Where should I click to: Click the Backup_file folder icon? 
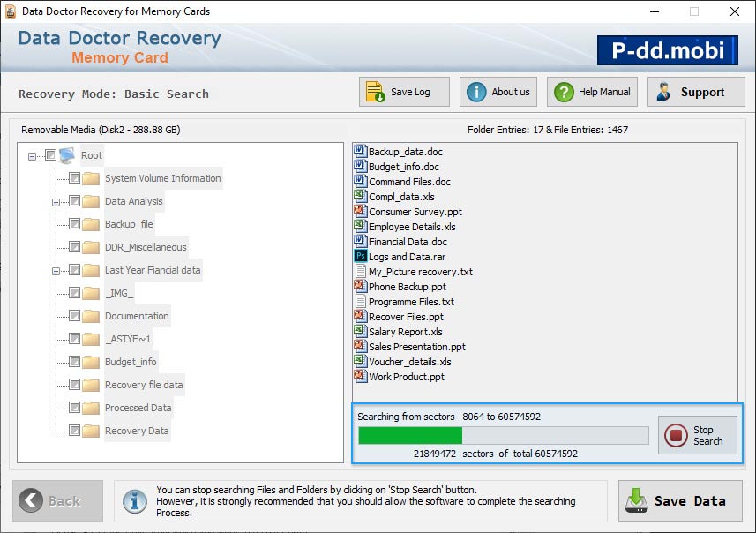[x=91, y=224]
